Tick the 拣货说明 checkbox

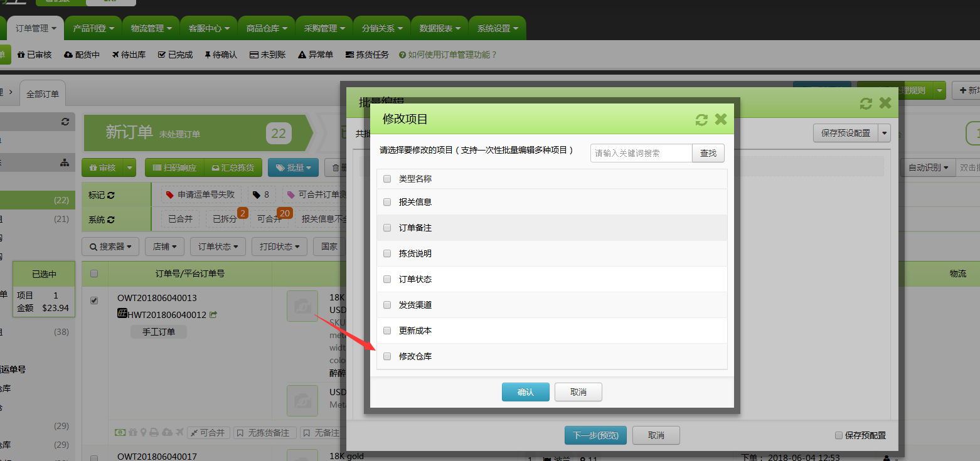387,253
